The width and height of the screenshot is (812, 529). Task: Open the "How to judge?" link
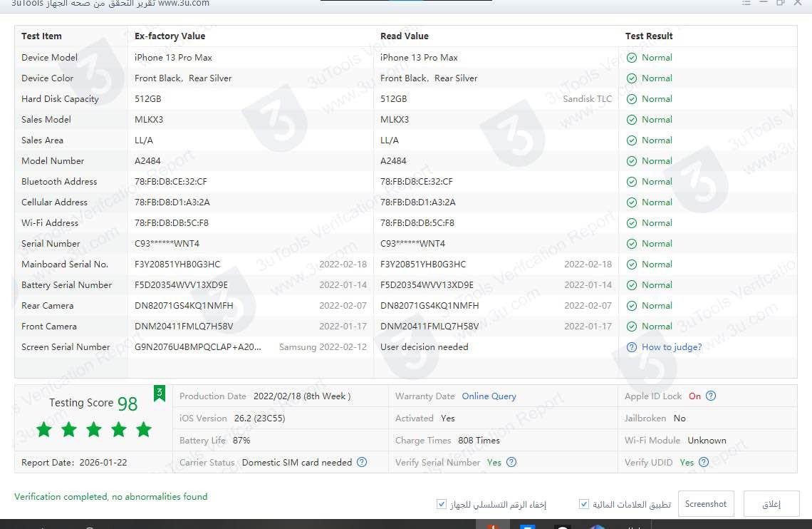[x=671, y=347]
